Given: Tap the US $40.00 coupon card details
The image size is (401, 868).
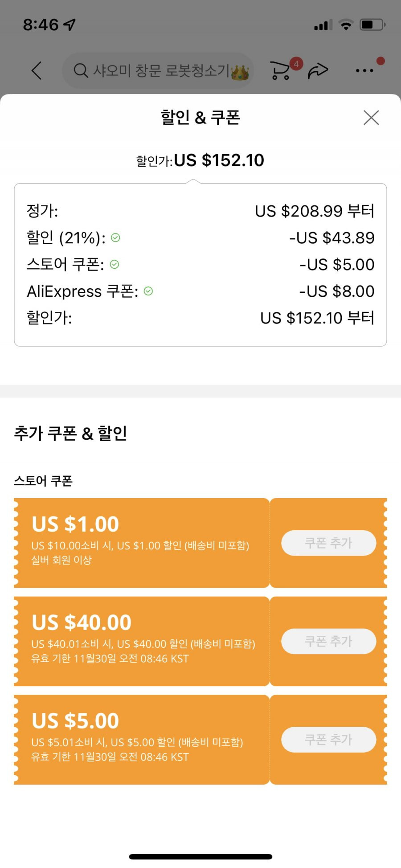Looking at the screenshot, I should 142,641.
